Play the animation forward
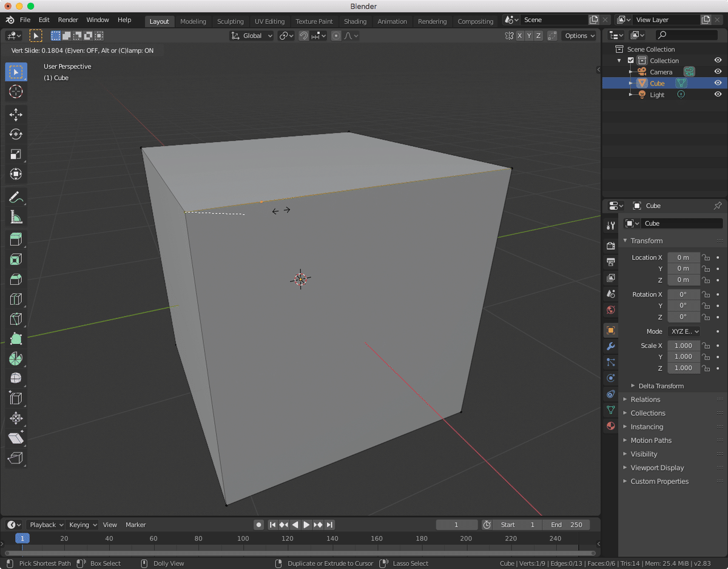The width and height of the screenshot is (728, 569). [306, 525]
